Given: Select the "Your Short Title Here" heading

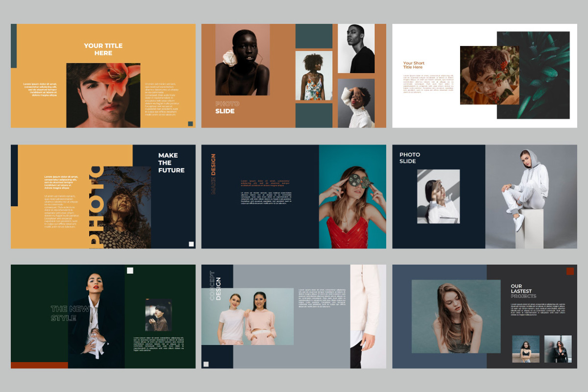Looking at the screenshot, I should 414,65.
